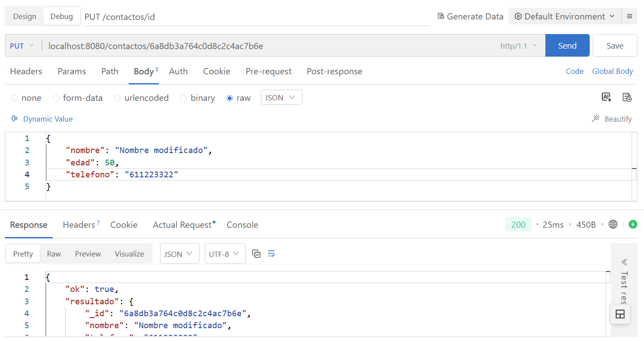This screenshot has height=341, width=644.
Task: Open the Post-response tab
Action: pyautogui.click(x=334, y=71)
